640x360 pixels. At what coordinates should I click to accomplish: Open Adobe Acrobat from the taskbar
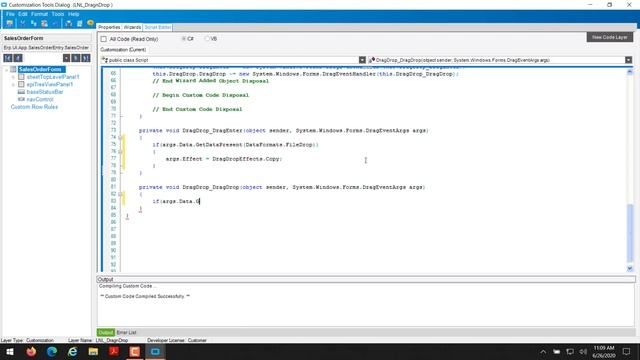point(114,351)
